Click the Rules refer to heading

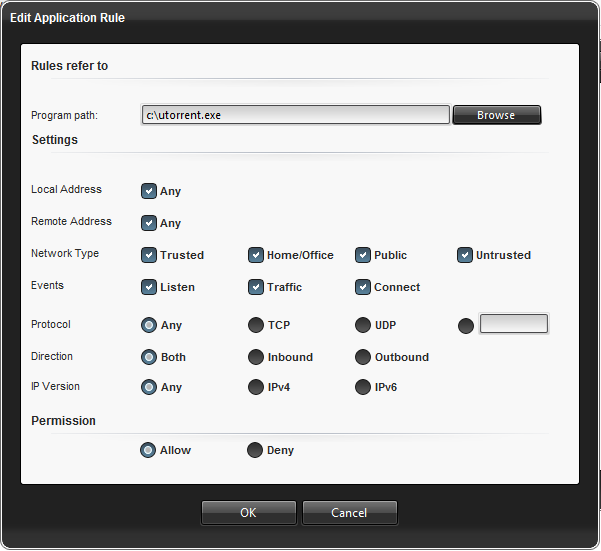point(69,66)
